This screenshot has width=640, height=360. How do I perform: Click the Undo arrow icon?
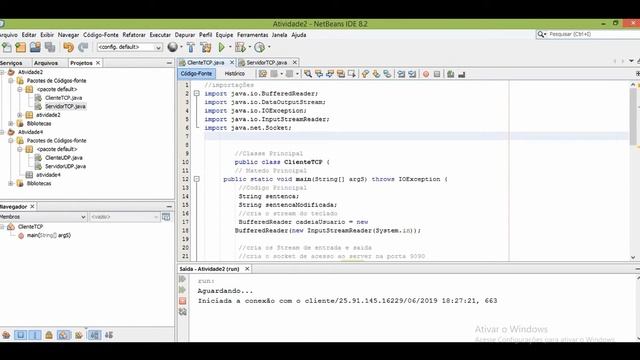tap(69, 47)
